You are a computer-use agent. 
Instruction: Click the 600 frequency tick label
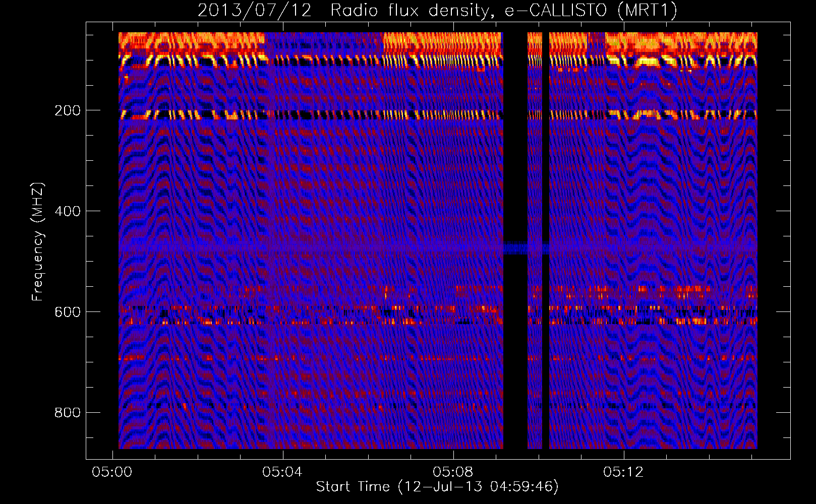click(x=68, y=312)
